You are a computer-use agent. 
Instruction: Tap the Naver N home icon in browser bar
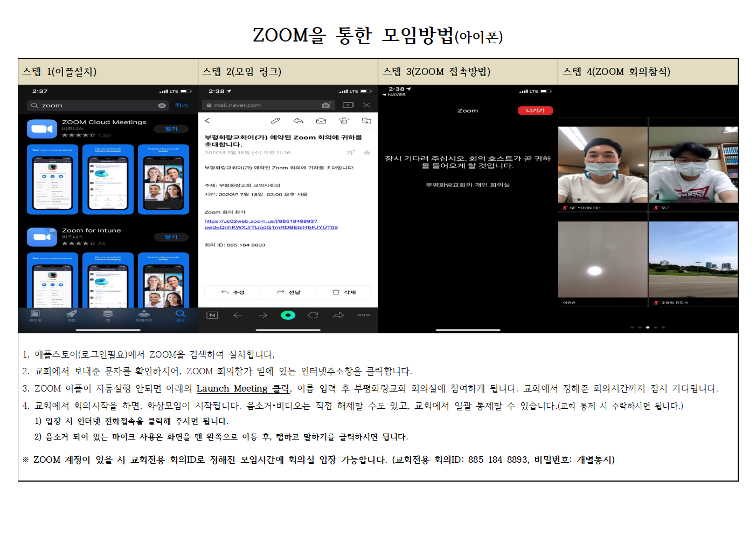tap(212, 315)
